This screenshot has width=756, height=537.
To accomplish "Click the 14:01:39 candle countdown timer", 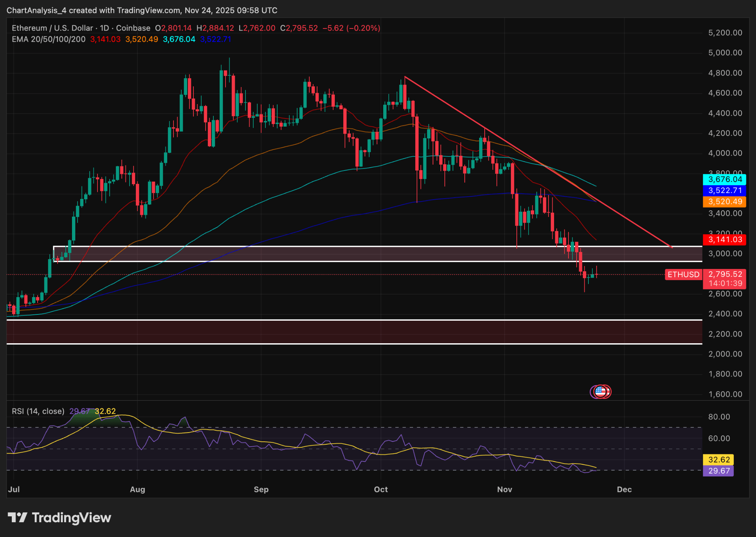I will coord(725,283).
